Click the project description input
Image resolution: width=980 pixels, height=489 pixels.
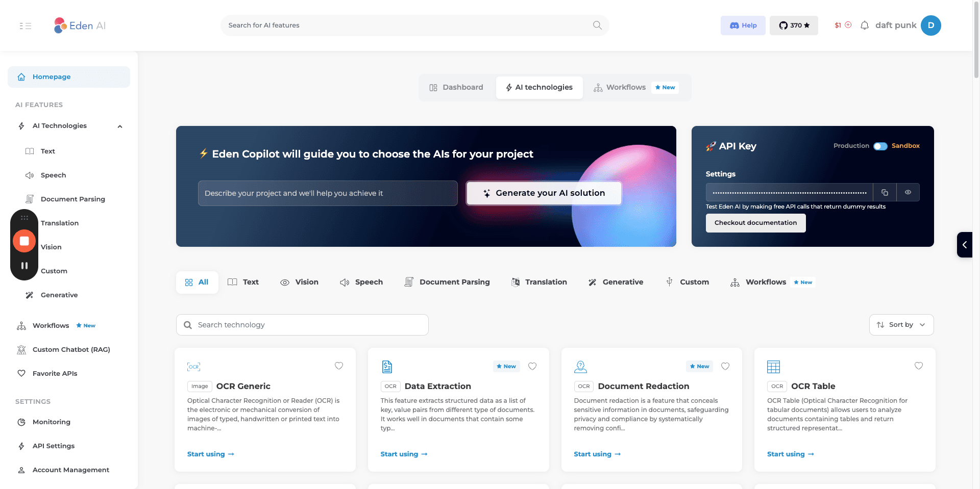(328, 193)
